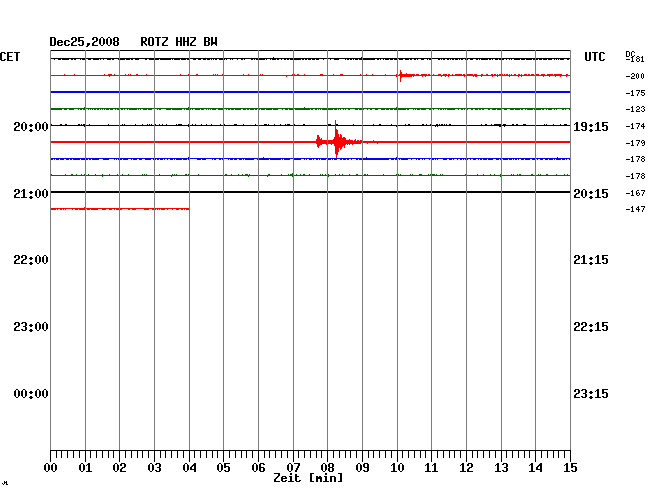Image resolution: width=650 pixels, height=494 pixels.
Task: Select the 20:00 CET time label
Action: [31, 126]
